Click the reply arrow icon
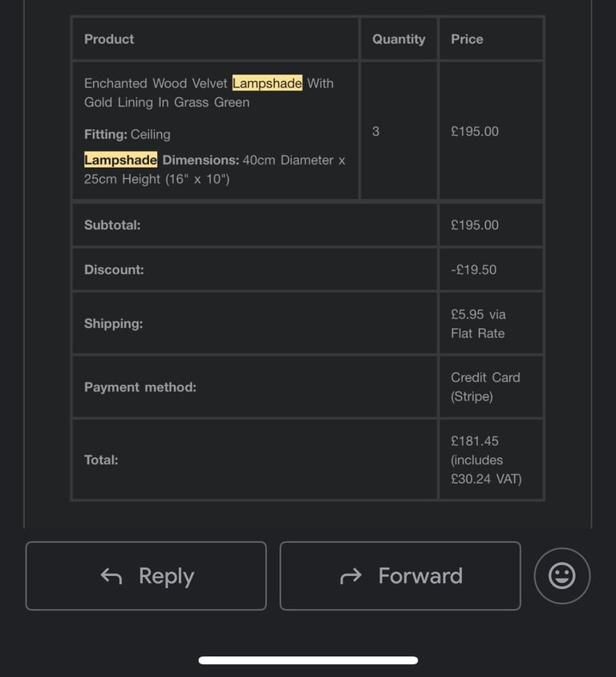Viewport: 616px width, 677px height. pos(111,576)
